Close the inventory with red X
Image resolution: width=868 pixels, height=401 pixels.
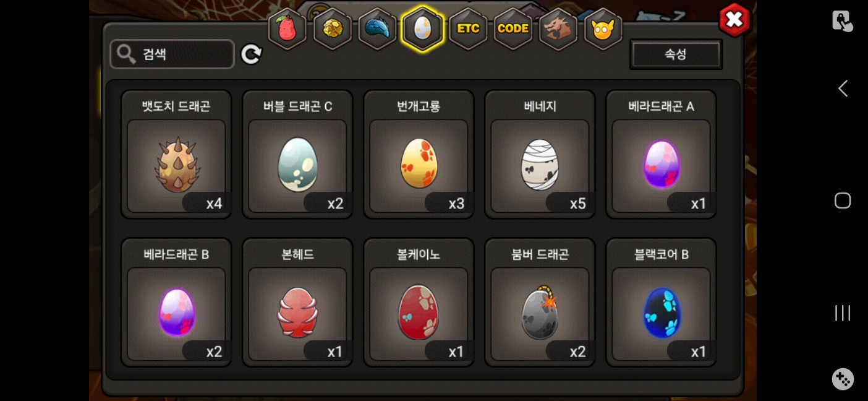pos(734,20)
